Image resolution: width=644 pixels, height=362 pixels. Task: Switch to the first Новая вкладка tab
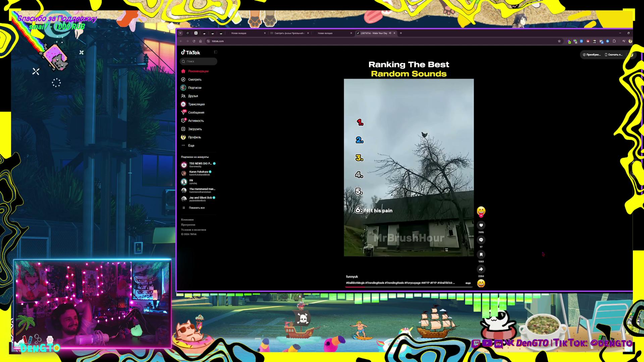point(247,33)
